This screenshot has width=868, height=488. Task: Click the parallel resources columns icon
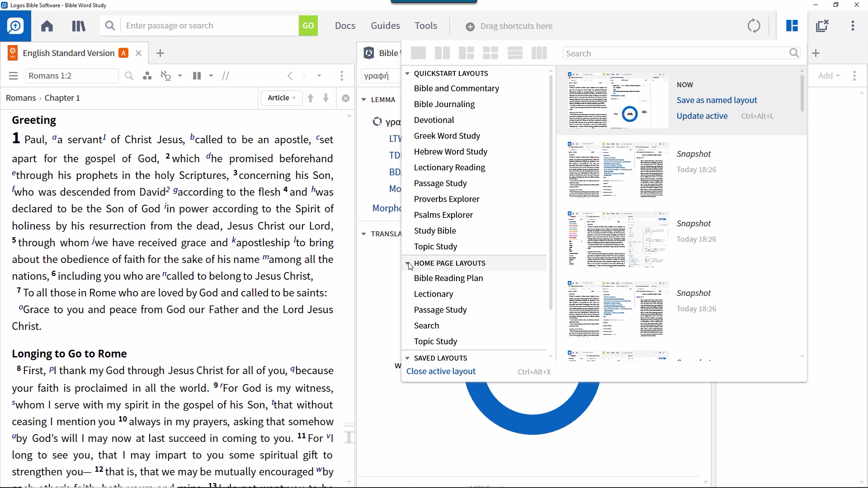pos(197,76)
